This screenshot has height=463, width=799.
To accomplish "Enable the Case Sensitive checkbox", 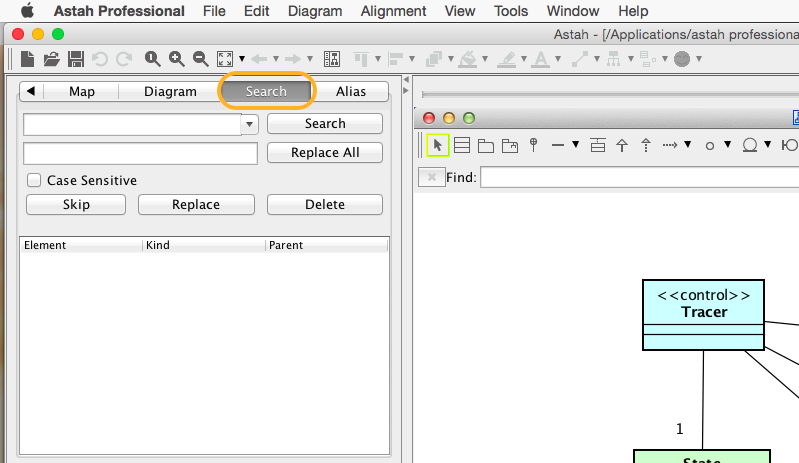I will click(x=34, y=181).
